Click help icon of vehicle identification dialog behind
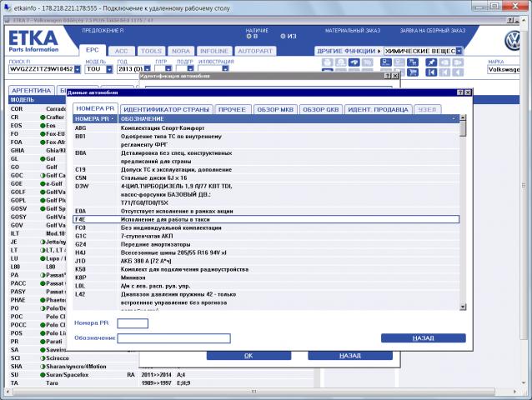Screen dimensions: 532x400 [x=388, y=76]
